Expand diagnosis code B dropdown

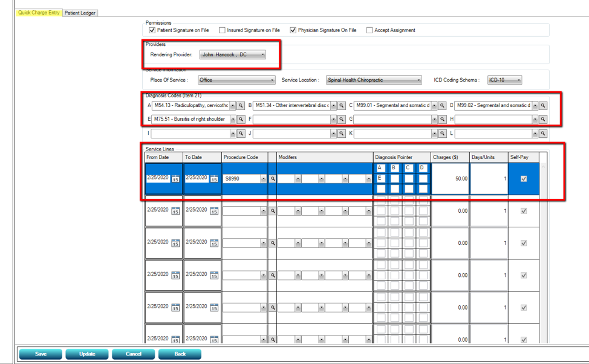(333, 106)
